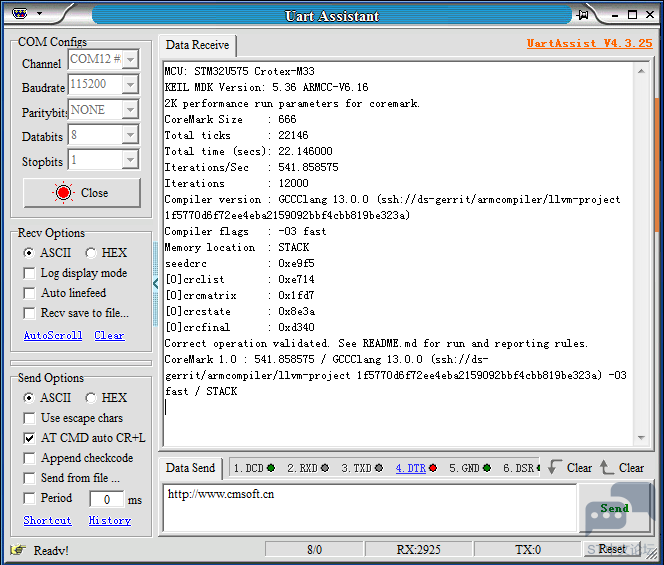Close the COM port connection

pyautogui.click(x=82, y=193)
